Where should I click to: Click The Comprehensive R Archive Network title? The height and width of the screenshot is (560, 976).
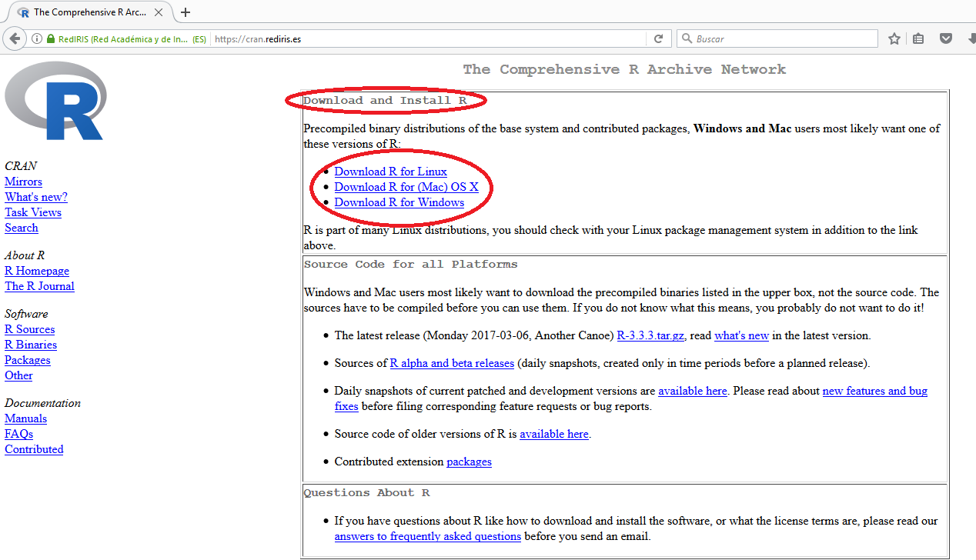pos(624,69)
